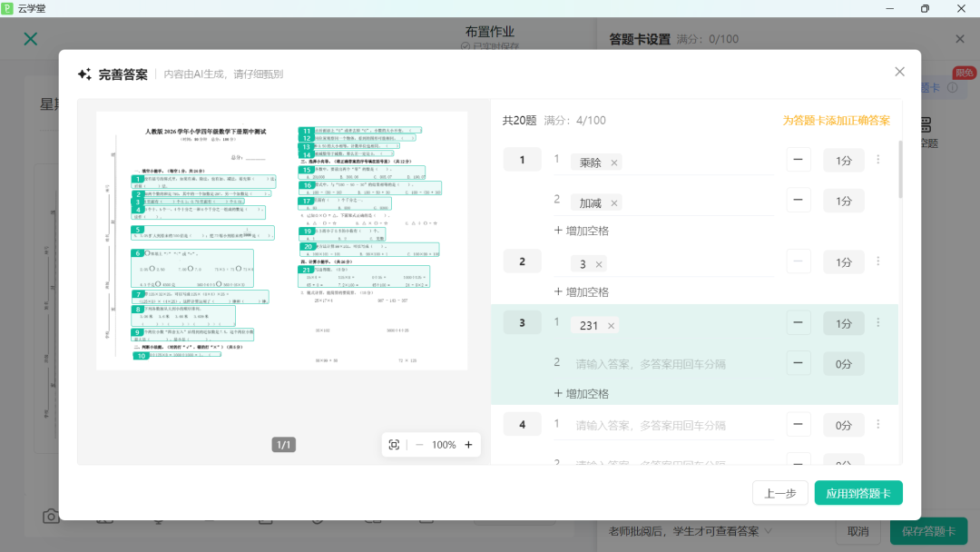Click marker 21 on the exam page
Screen dimensions: 980x552
[x=306, y=270]
